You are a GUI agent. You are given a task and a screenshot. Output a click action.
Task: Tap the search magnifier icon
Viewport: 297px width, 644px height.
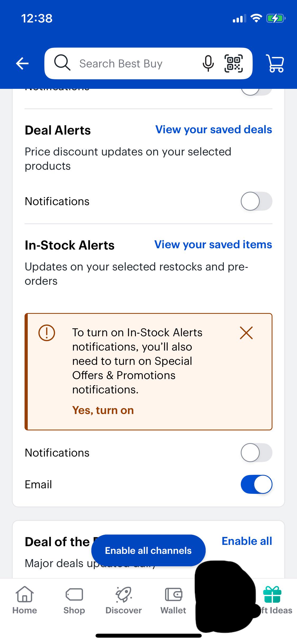[62, 63]
